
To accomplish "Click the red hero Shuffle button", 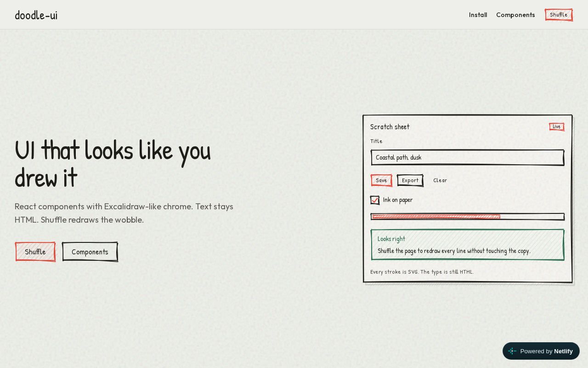I will click(x=35, y=252).
